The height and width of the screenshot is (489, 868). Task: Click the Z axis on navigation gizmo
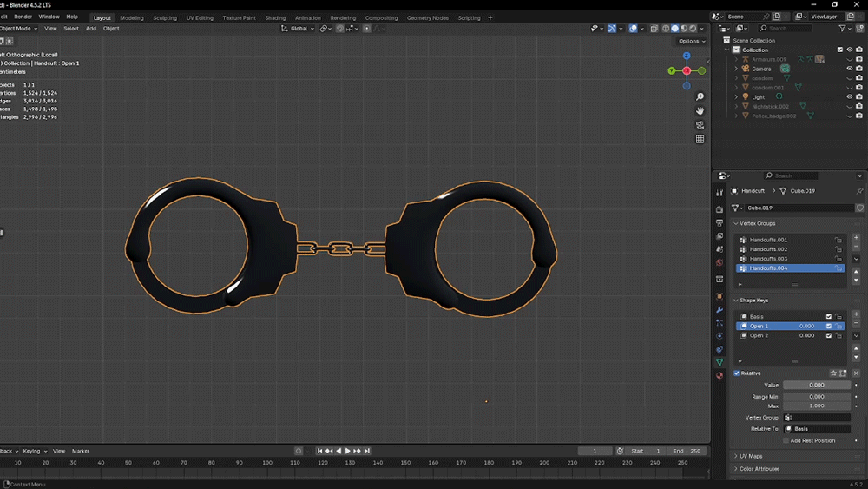pyautogui.click(x=687, y=56)
